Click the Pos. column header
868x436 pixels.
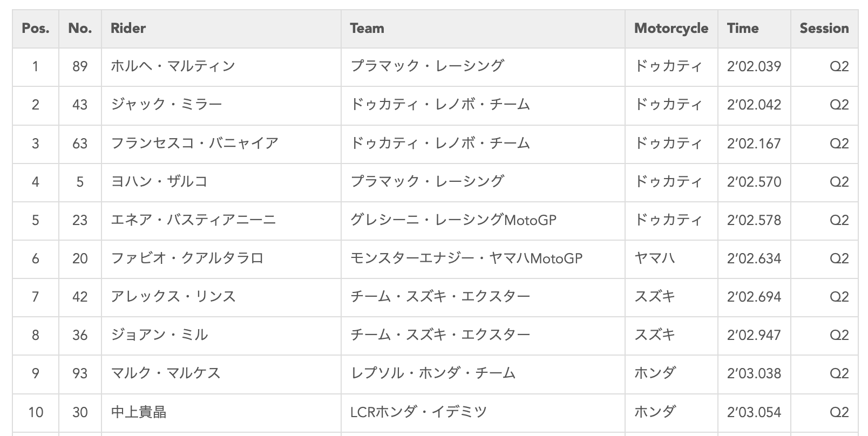coord(35,28)
